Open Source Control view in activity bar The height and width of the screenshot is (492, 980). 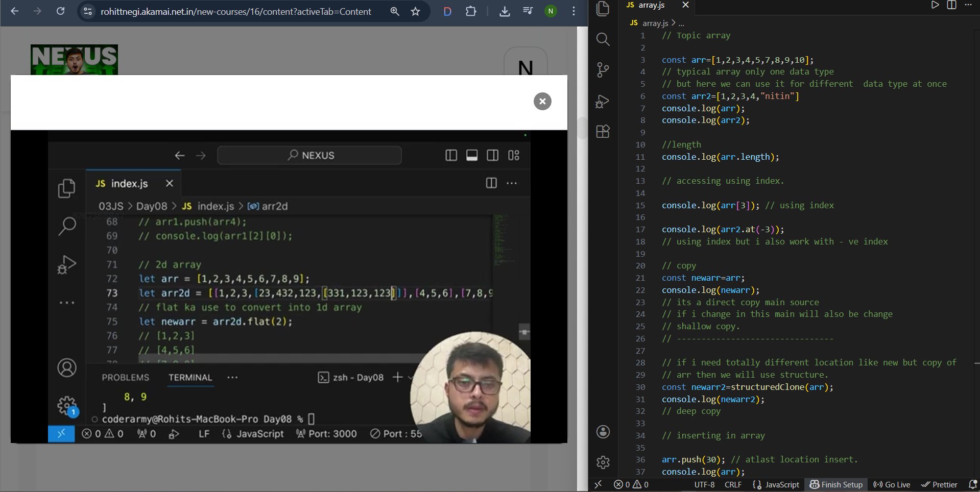(x=603, y=70)
